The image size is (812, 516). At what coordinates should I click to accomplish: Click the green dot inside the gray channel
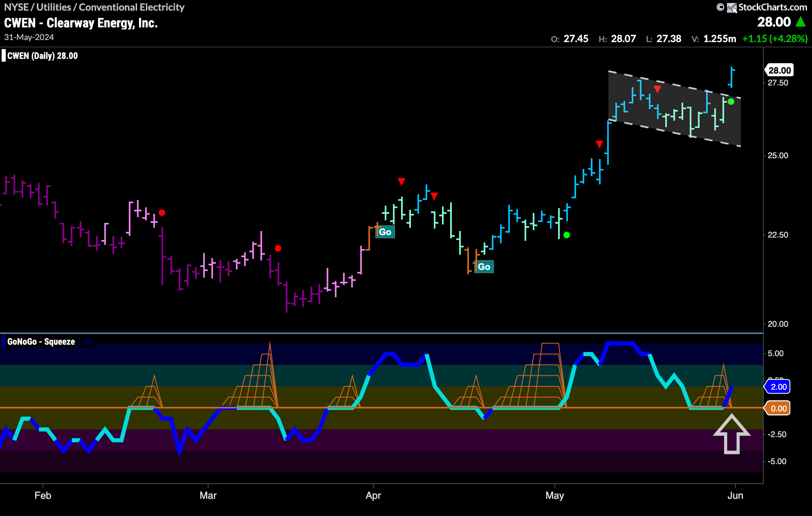click(x=731, y=101)
